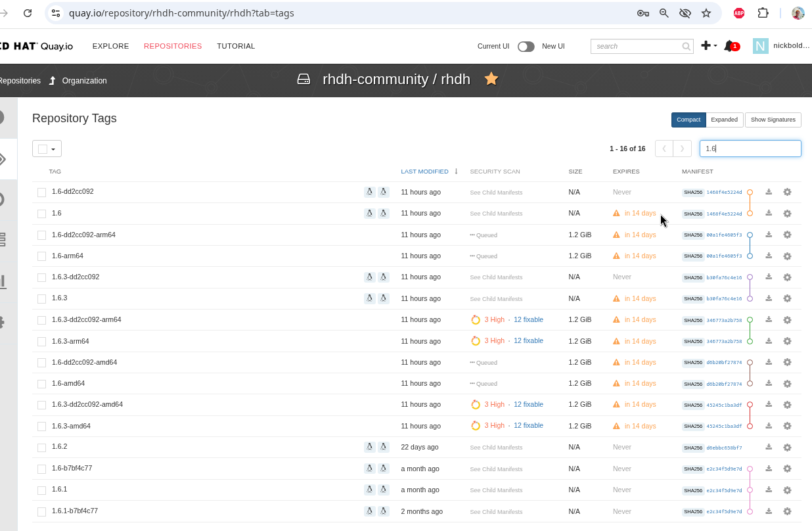
Task: Open gear options for tag 1.6-b7bf4c77
Action: 787,469
